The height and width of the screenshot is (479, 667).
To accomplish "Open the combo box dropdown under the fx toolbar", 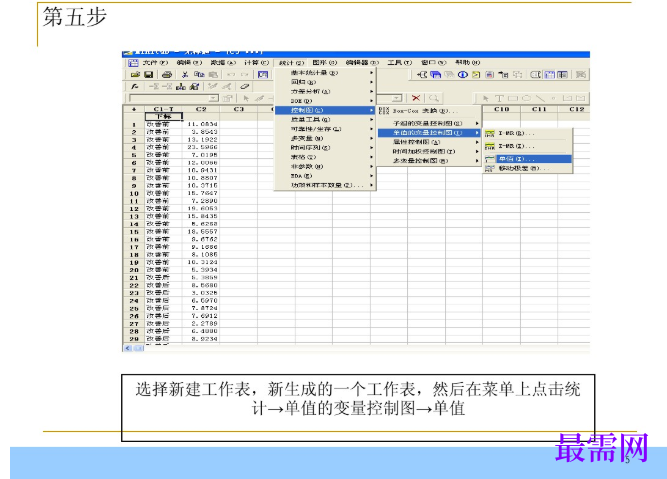I will [x=214, y=98].
